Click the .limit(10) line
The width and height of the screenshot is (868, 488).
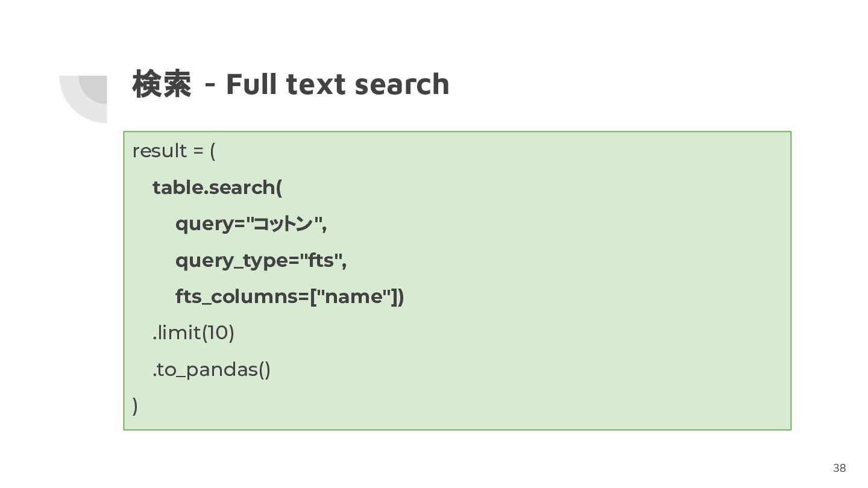(193, 333)
